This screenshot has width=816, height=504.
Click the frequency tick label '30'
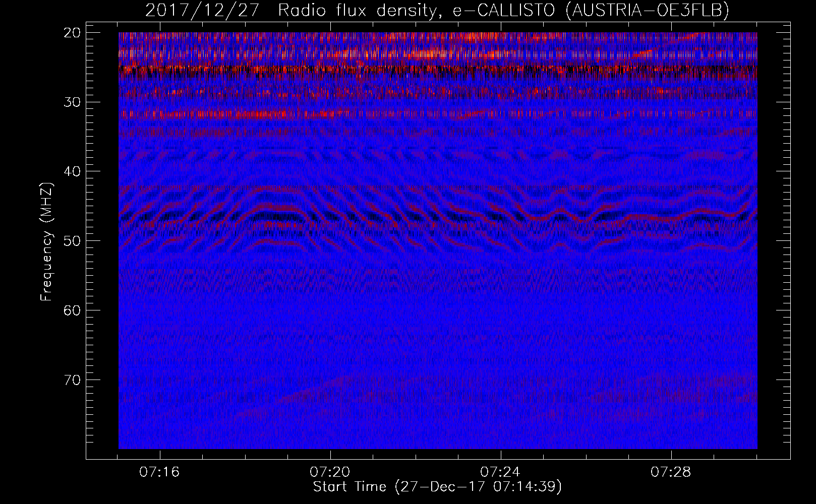click(72, 102)
